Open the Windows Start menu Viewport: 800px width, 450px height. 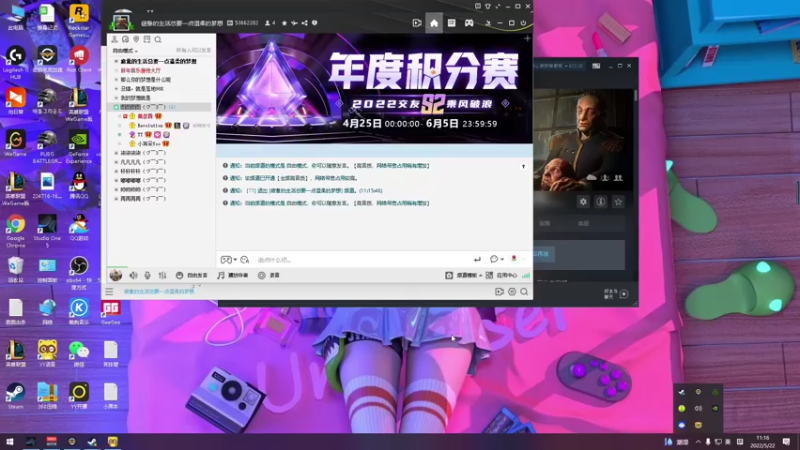click(x=10, y=441)
